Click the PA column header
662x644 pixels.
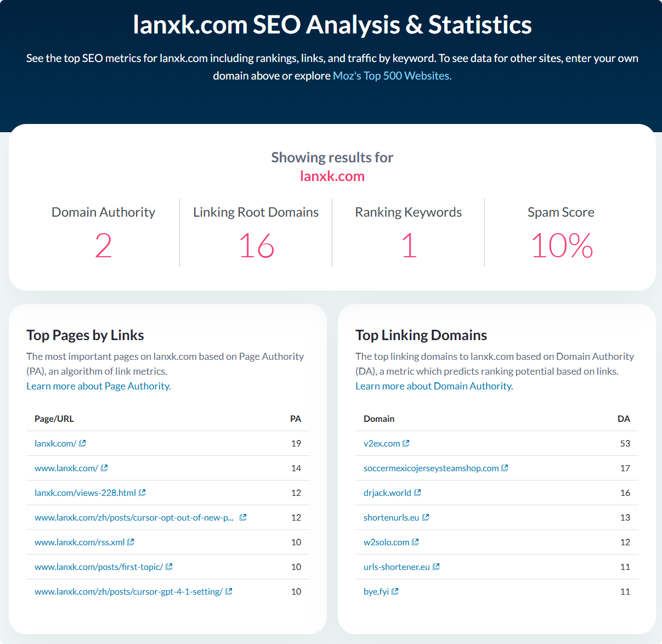tap(296, 419)
